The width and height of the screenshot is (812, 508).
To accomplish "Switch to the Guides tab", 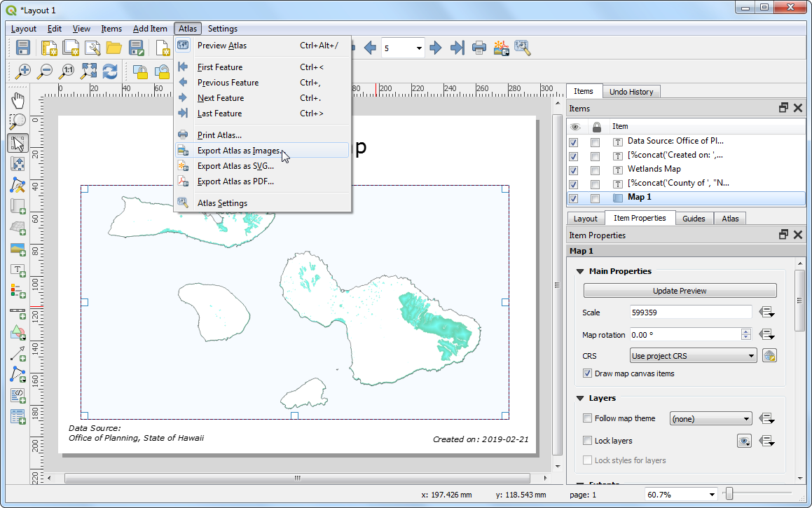I will [694, 219].
